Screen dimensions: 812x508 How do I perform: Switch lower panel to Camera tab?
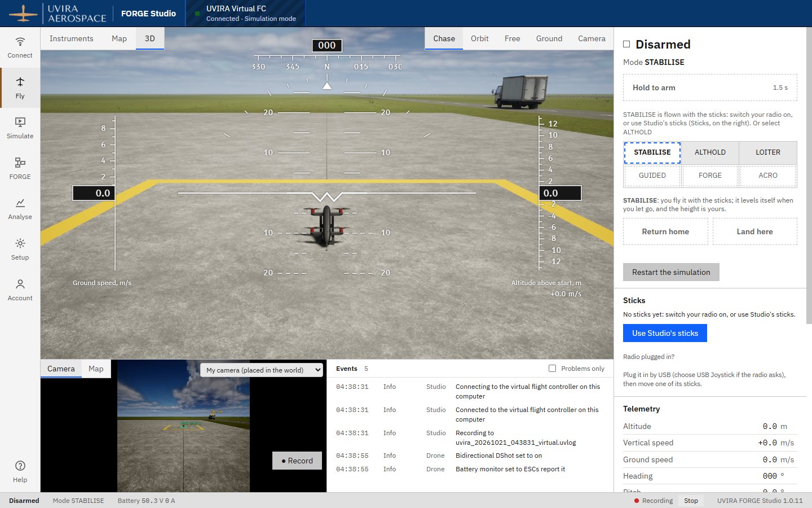tap(61, 369)
